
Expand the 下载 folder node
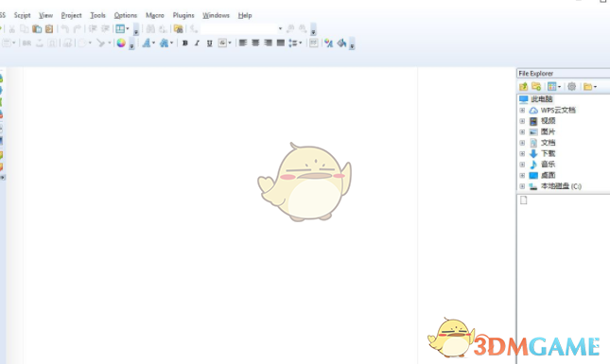522,154
